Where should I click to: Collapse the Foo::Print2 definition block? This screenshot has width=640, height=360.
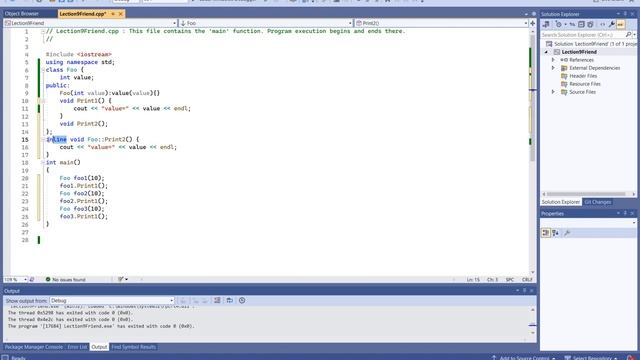(x=43, y=140)
